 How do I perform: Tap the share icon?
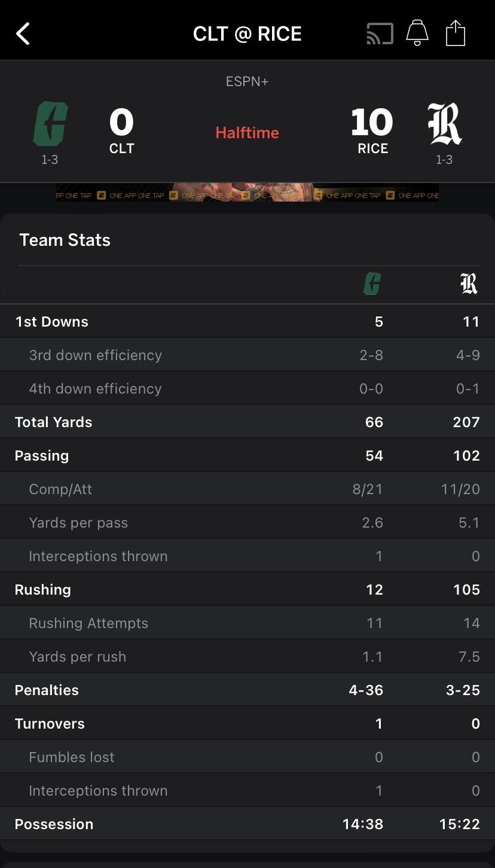point(456,33)
